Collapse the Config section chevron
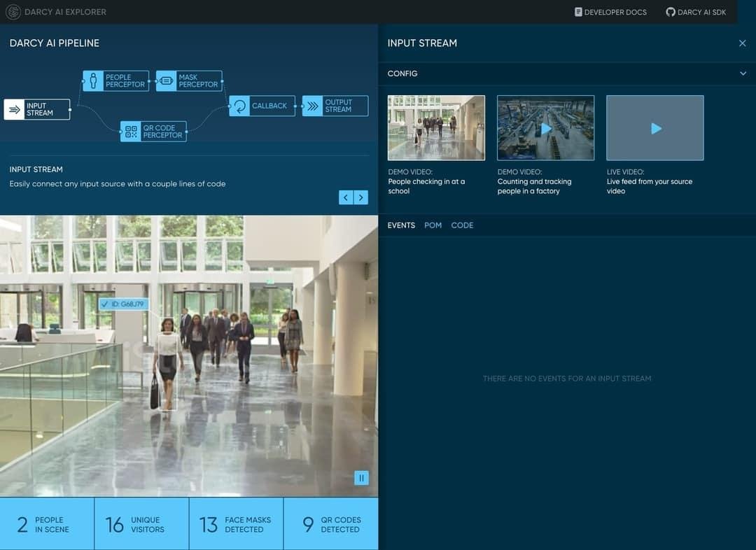This screenshot has height=550, width=756. [x=743, y=73]
